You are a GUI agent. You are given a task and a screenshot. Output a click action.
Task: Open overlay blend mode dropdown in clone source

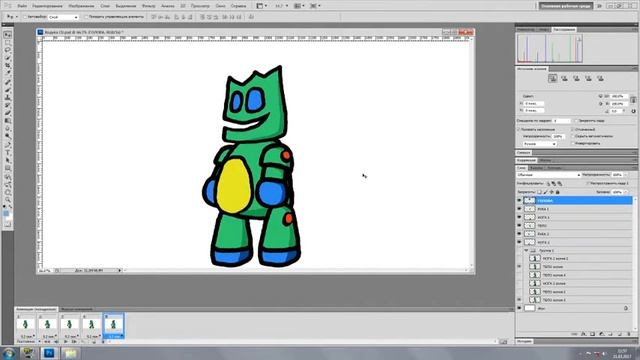click(540, 144)
